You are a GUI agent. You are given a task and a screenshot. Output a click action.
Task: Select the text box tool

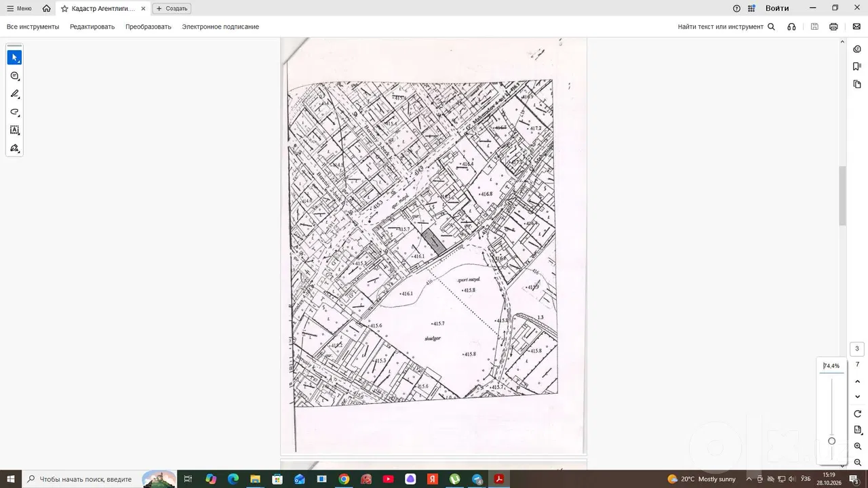tap(14, 130)
